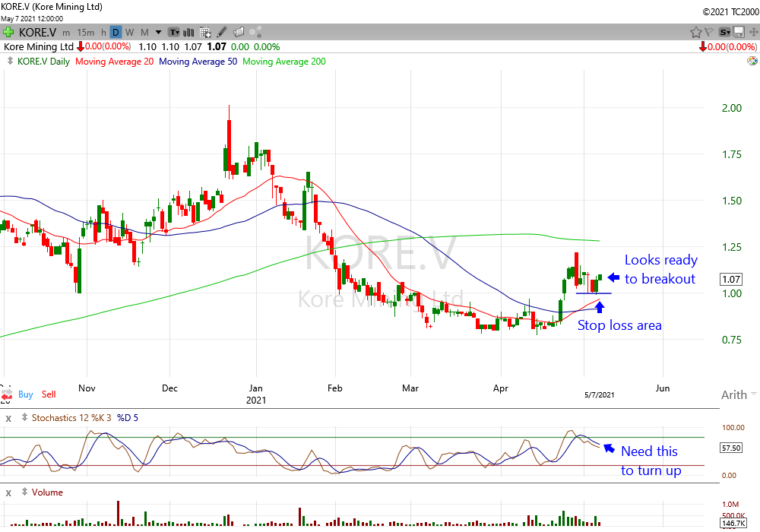Click the 2.00 price axis label
This screenshot has height=532, width=760.
click(732, 108)
